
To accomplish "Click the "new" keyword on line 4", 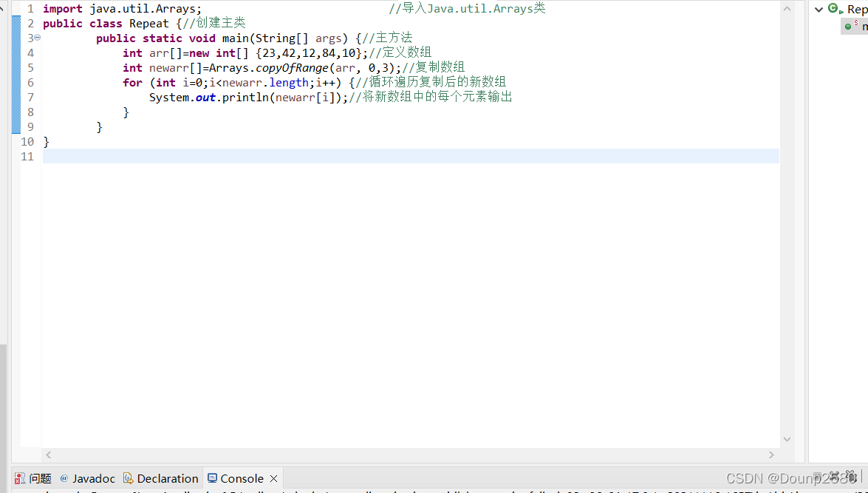I will [x=199, y=53].
